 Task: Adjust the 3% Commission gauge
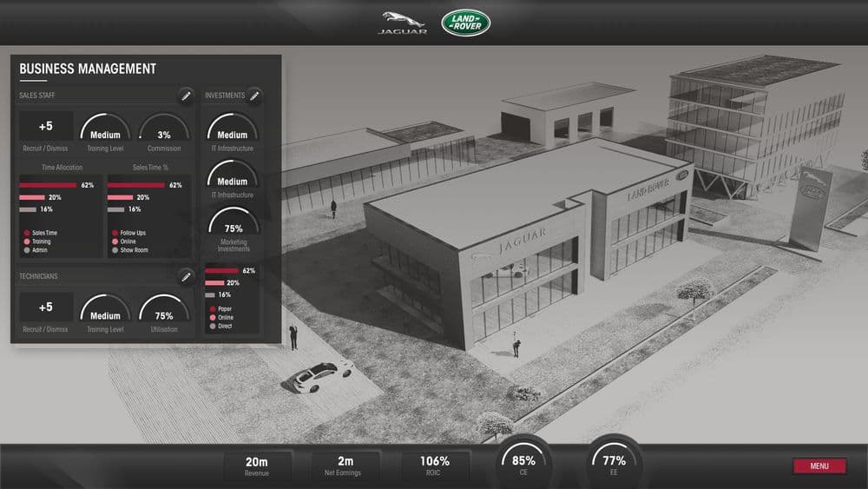(x=164, y=128)
